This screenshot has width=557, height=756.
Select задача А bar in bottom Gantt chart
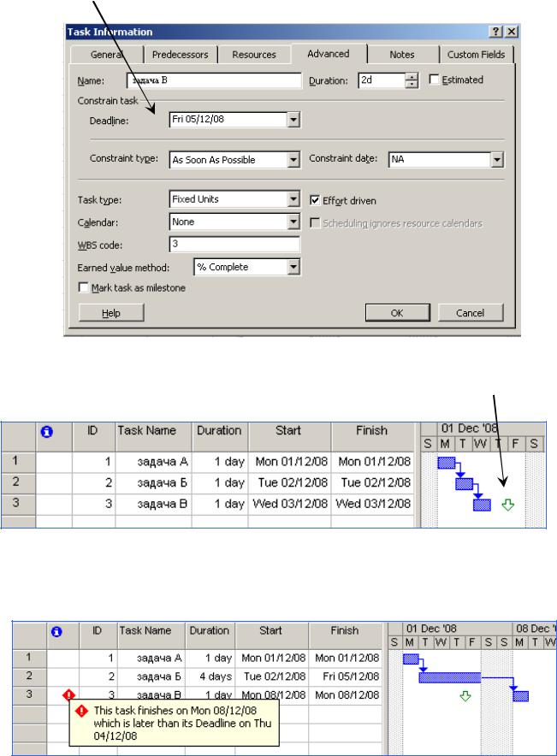click(x=411, y=659)
